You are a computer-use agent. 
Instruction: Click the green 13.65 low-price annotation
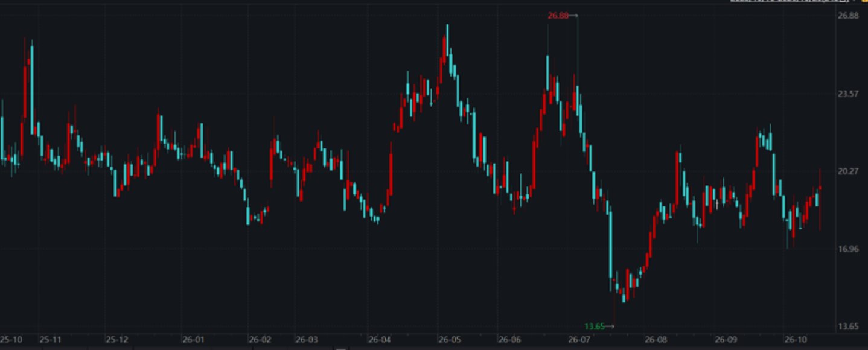pyautogui.click(x=594, y=326)
